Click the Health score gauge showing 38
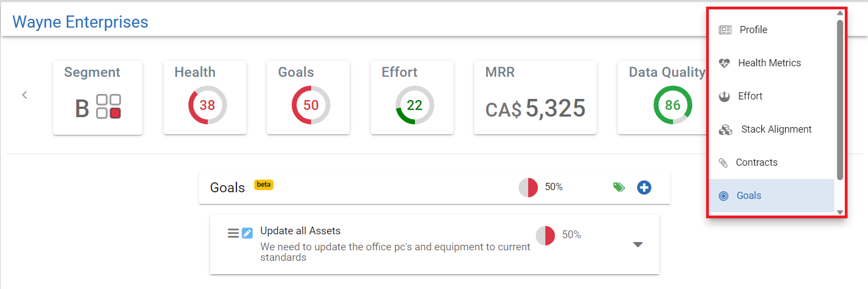Screen dimensions: 868x289 click(207, 105)
